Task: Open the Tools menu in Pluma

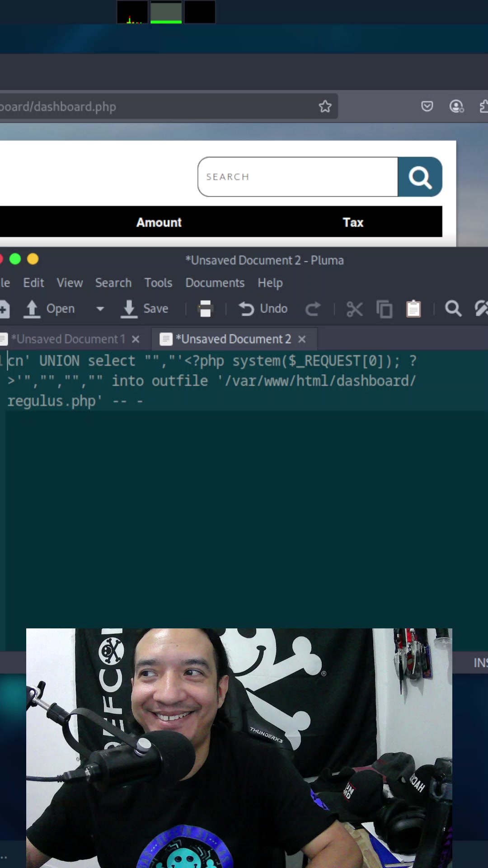Action: click(158, 283)
